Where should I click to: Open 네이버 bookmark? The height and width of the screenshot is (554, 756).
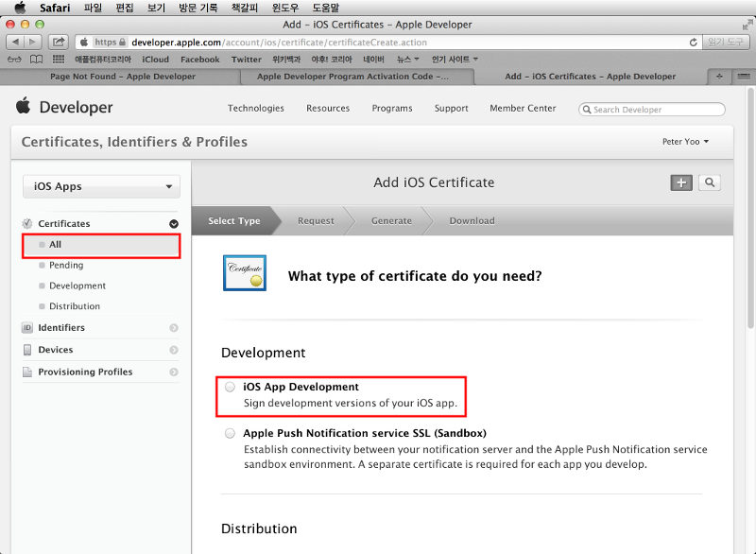373,60
